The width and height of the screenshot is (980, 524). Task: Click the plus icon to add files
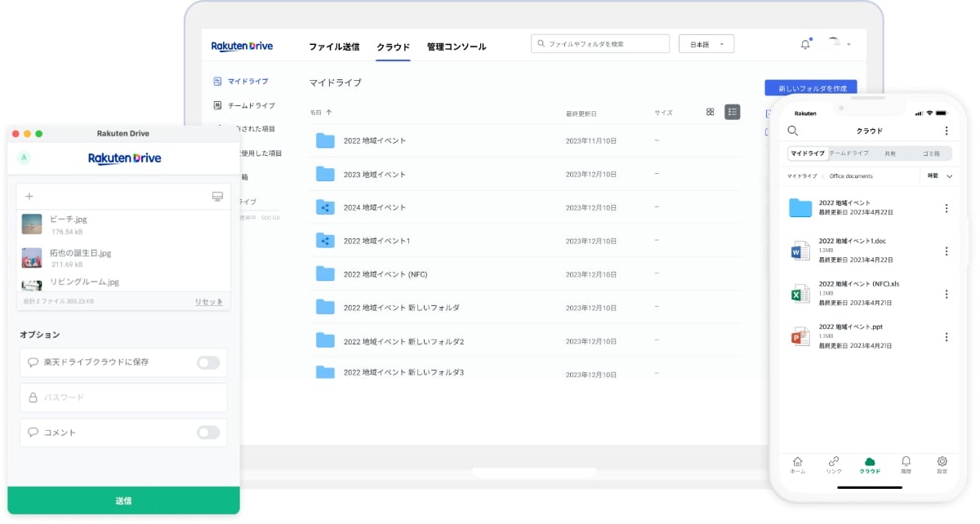coord(29,197)
